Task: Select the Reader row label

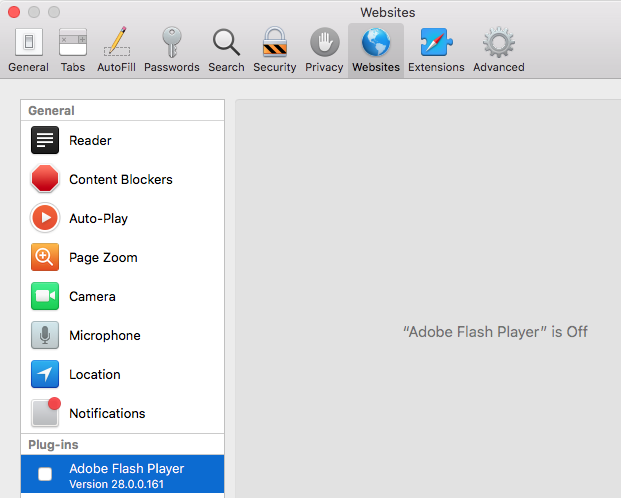Action: click(90, 140)
